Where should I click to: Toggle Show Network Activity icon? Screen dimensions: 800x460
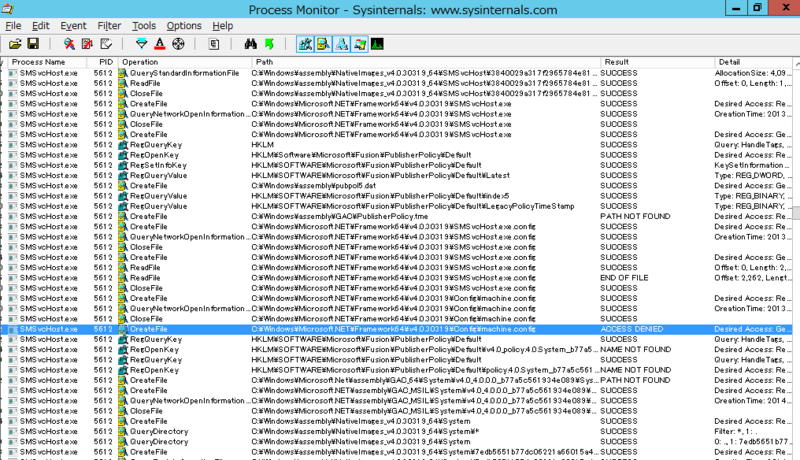[341, 44]
